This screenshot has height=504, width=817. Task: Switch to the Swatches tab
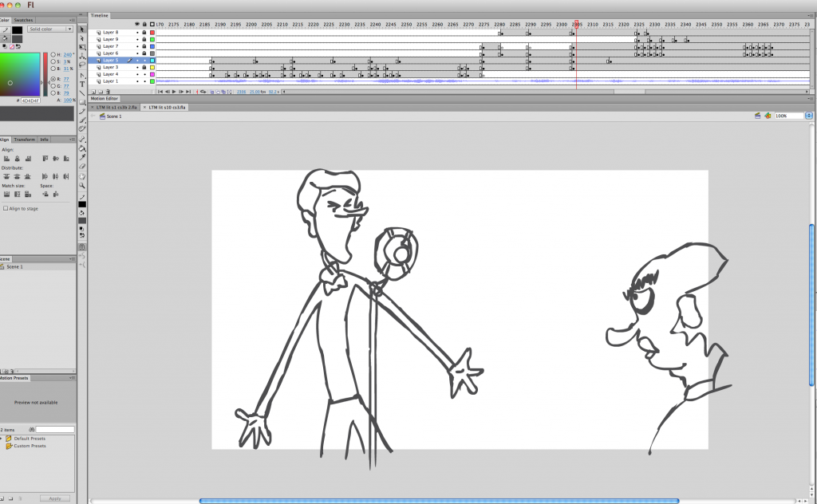pos(23,19)
